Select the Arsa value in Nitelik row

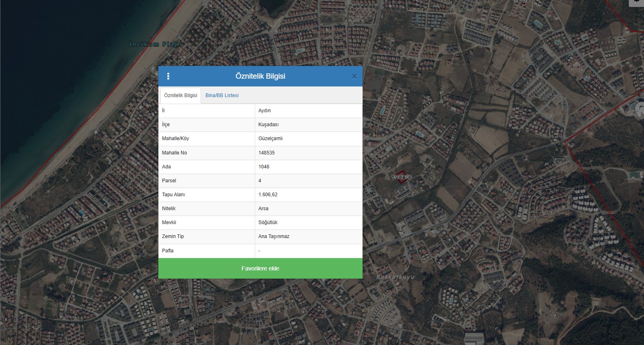[263, 209]
